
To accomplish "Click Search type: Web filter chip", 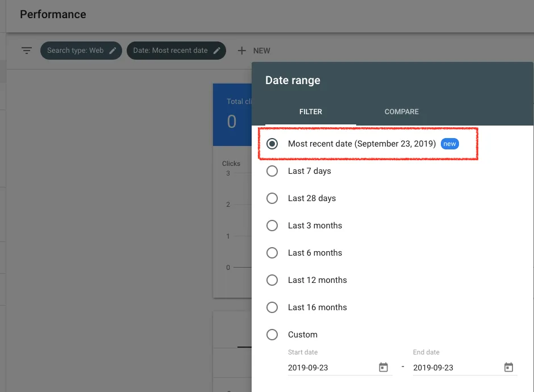I will click(x=81, y=51).
